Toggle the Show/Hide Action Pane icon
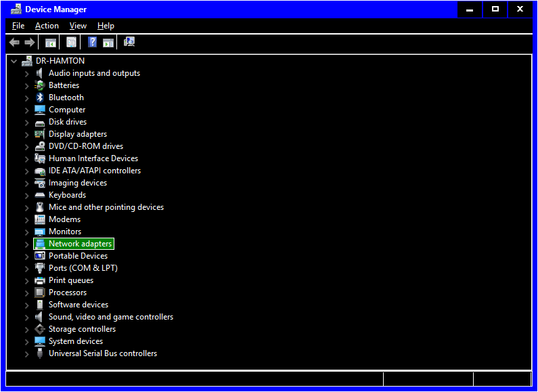Viewport: 538px width, 392px height. pos(108,43)
